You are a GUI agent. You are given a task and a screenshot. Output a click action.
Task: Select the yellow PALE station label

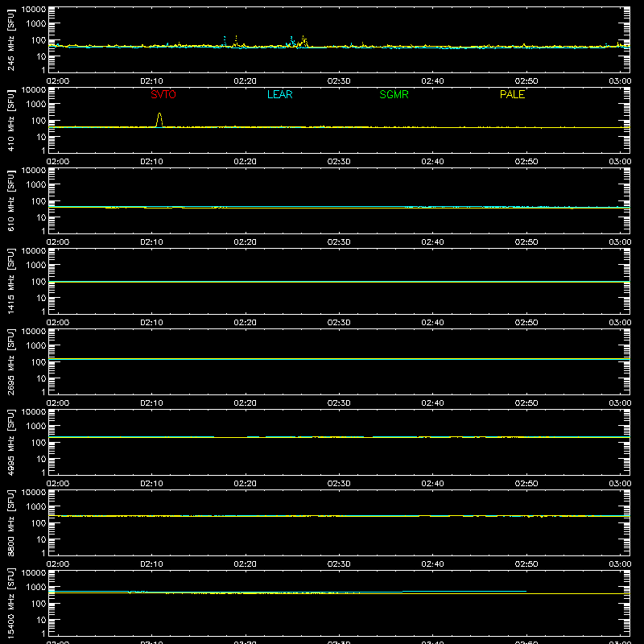tap(512, 94)
